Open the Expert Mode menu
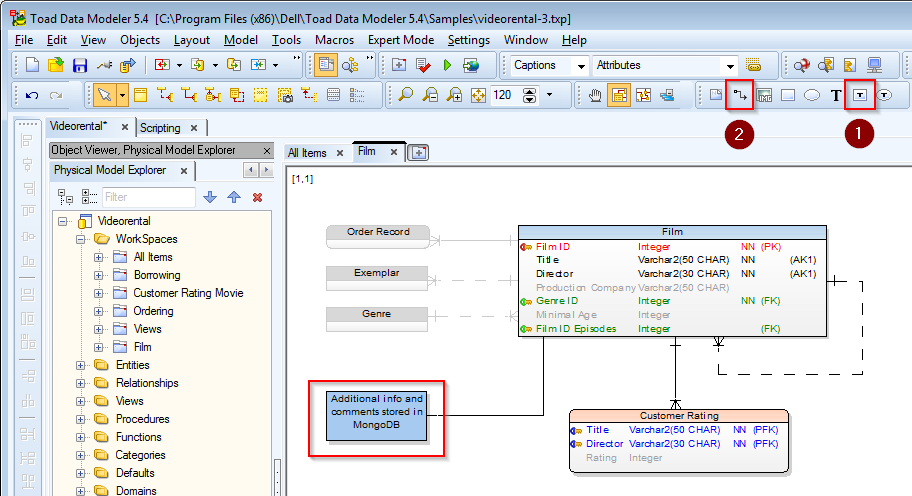This screenshot has width=912, height=496. point(401,40)
